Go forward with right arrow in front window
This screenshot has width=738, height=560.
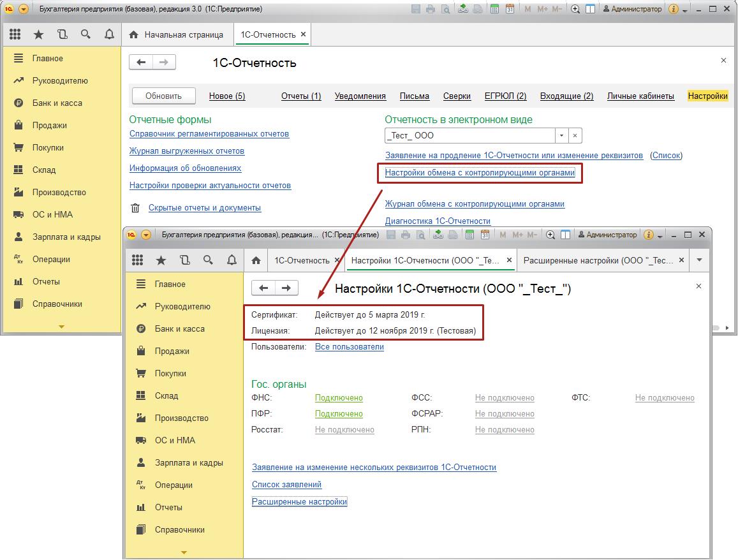point(286,288)
